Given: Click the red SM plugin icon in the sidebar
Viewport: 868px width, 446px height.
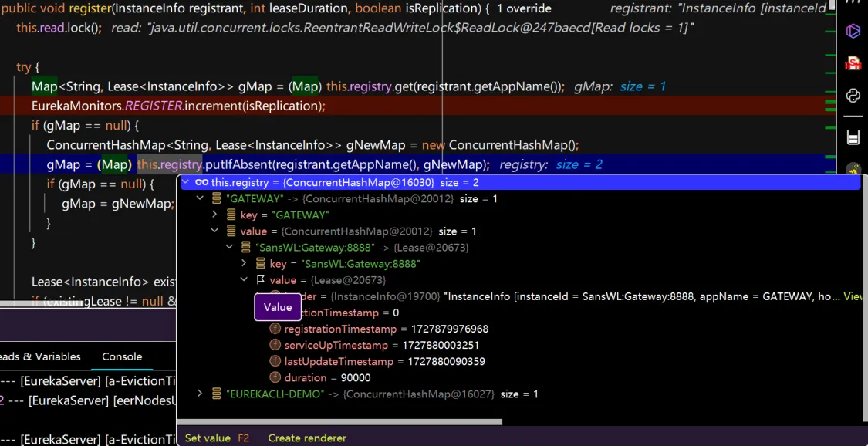Looking at the screenshot, I should point(853,63).
